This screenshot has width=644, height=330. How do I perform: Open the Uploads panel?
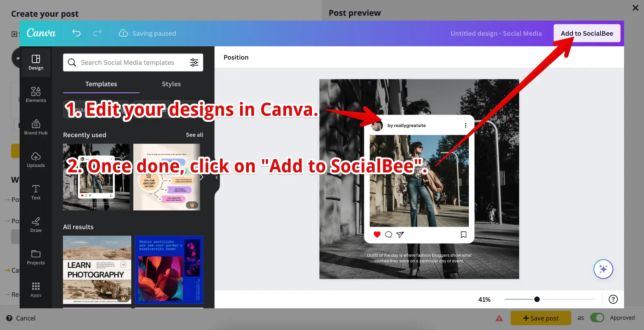click(x=36, y=160)
